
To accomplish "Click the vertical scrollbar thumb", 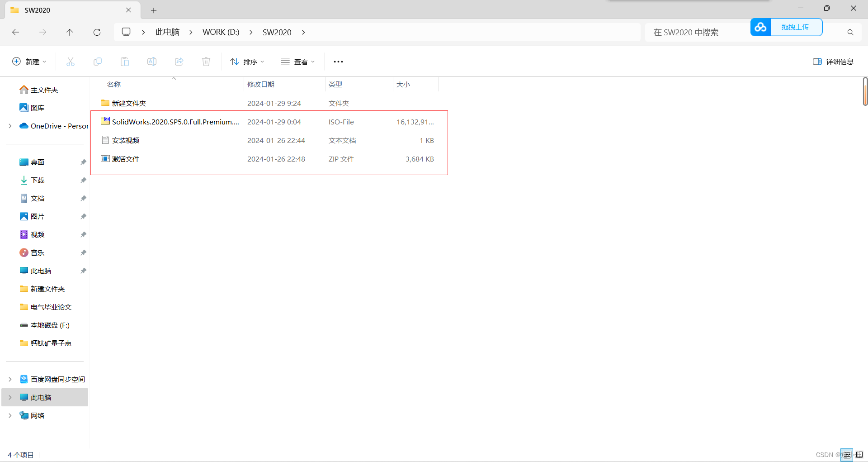I will [865, 91].
